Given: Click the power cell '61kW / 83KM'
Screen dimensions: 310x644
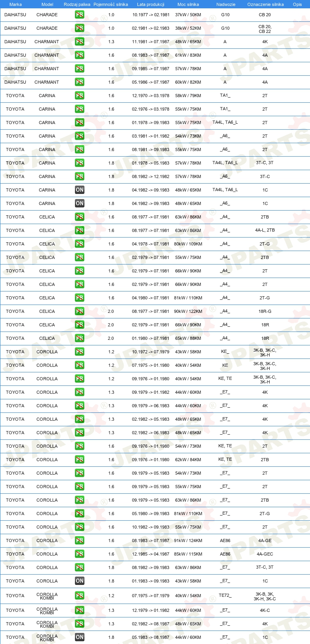Looking at the screenshot, I should click(x=188, y=55).
